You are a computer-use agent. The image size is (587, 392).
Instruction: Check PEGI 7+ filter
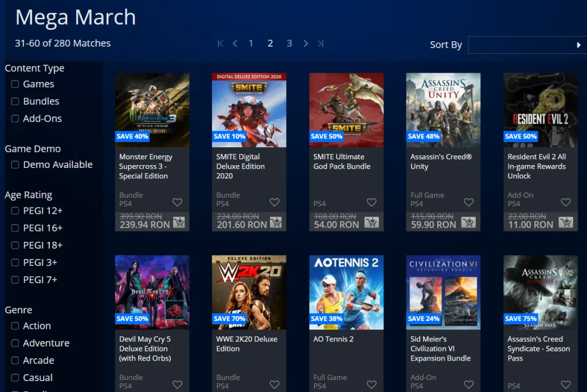coord(15,279)
